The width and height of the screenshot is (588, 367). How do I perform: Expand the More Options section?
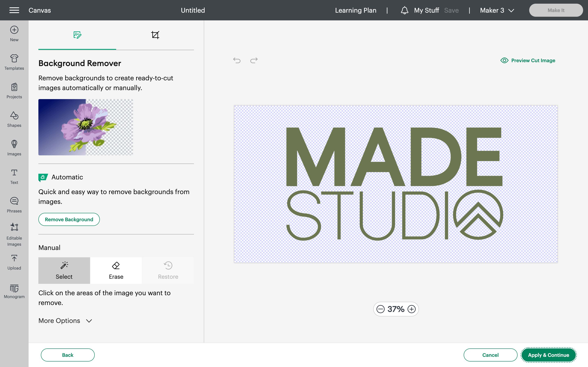(x=66, y=321)
